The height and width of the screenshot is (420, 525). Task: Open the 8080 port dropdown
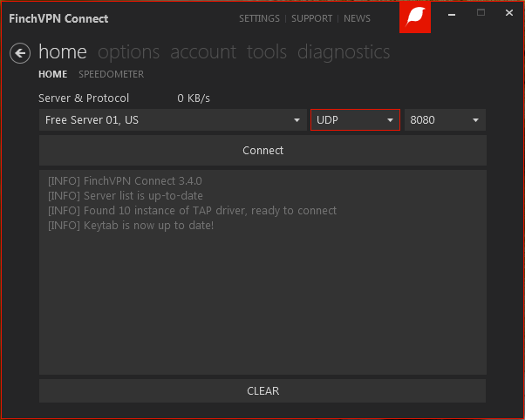tap(445, 119)
